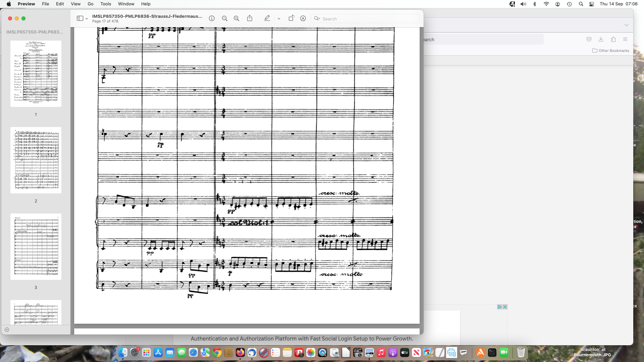
Task: Close the advertisement with X button
Action: (x=505, y=307)
